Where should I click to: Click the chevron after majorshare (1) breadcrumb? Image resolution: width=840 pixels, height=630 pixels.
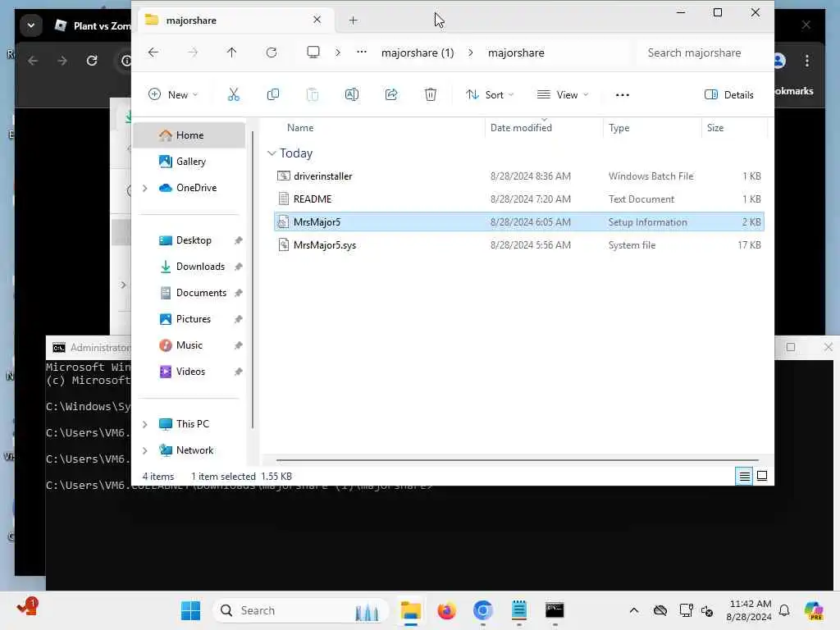coord(470,52)
